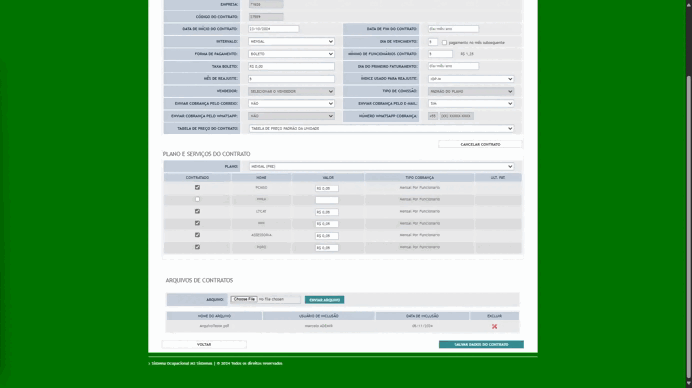Enable the unchecked PPRA service checkbox
This screenshot has width=692, height=388.
197,199
